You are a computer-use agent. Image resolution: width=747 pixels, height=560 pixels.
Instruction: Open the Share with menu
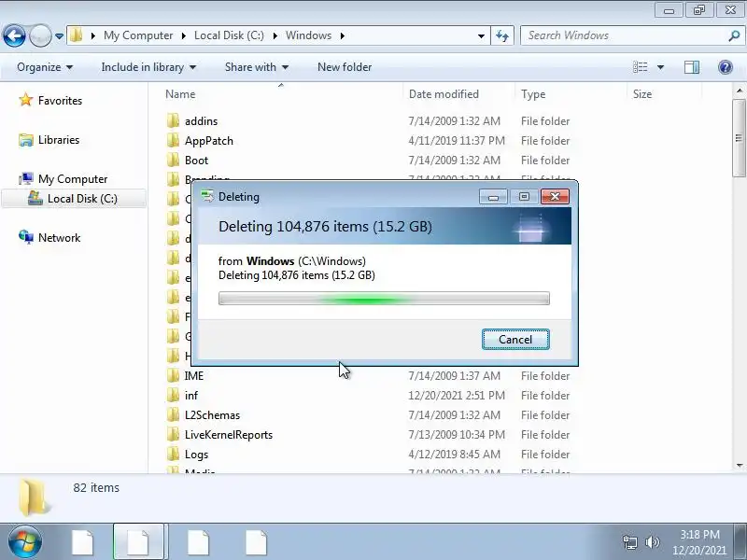click(x=256, y=67)
